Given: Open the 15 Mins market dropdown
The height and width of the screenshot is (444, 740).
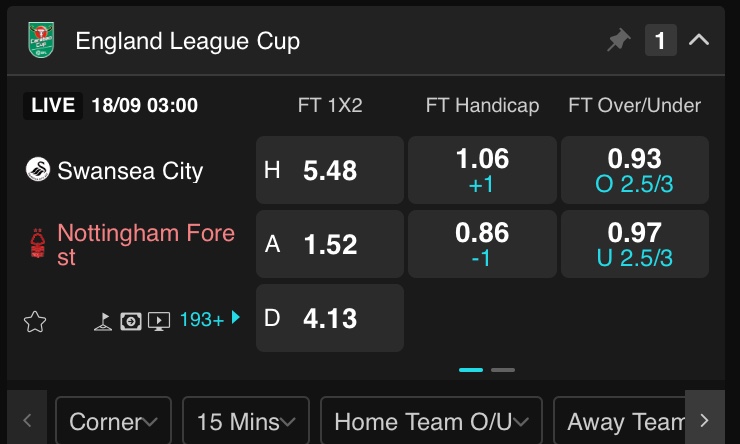Looking at the screenshot, I should point(246,421).
